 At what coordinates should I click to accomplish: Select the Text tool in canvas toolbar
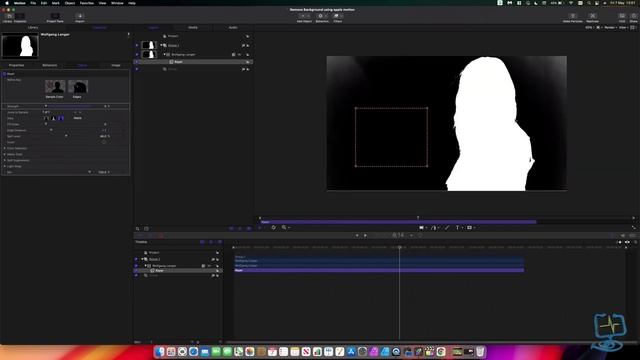458,228
